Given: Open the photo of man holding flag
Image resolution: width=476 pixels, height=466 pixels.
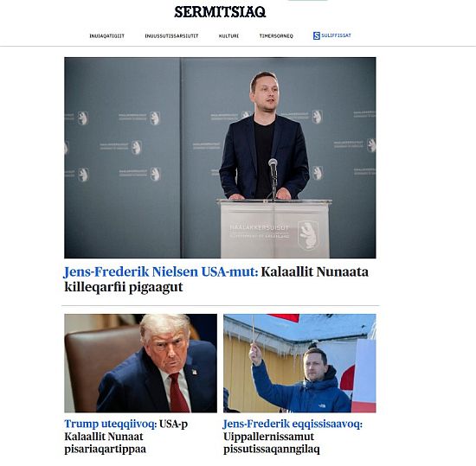Looking at the screenshot, I should point(299,363).
